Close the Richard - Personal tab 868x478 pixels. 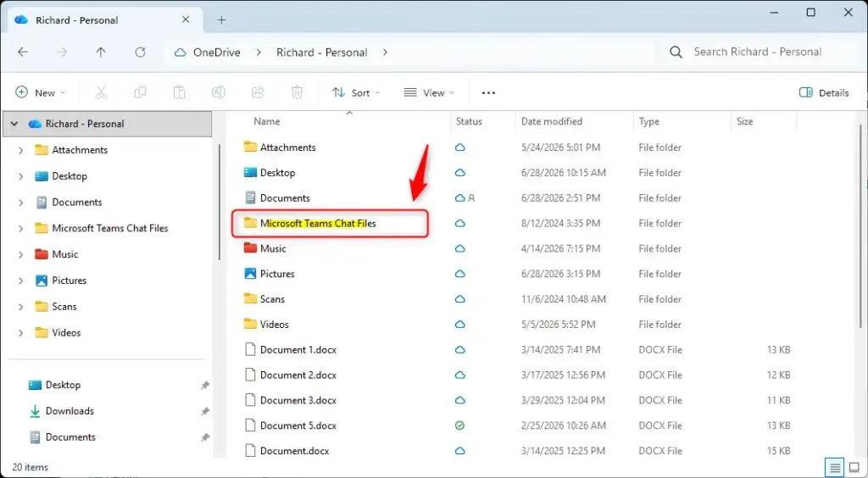pyautogui.click(x=186, y=19)
